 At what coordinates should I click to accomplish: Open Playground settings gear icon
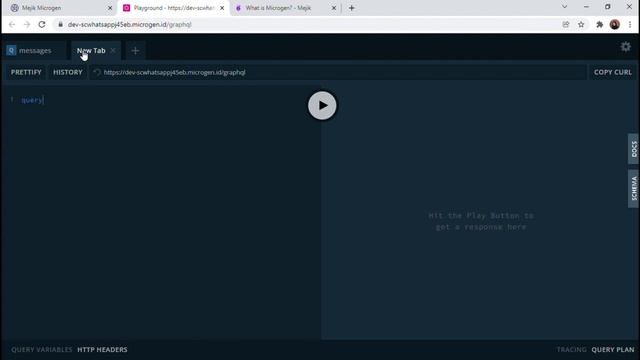point(625,47)
